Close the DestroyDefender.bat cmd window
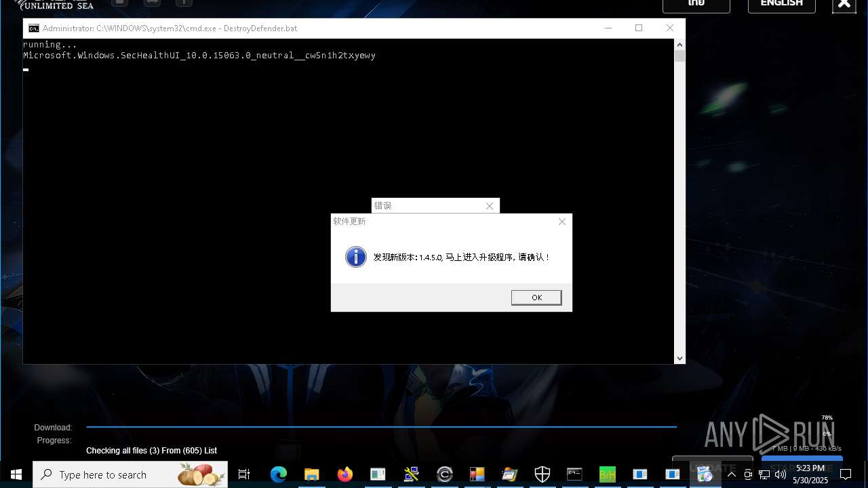 670,28
